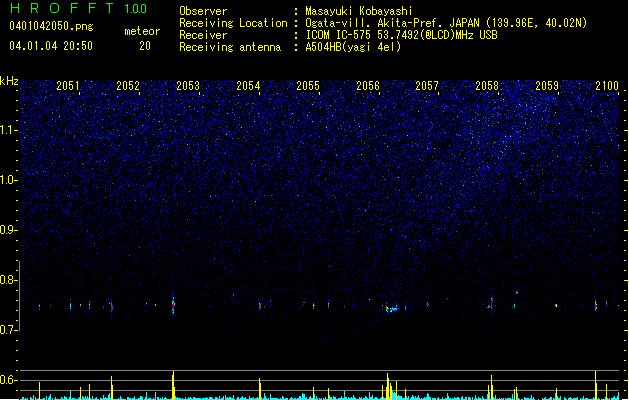Click the 2054 time axis marker
Viewport: 629px width, 400px height.
coord(248,86)
